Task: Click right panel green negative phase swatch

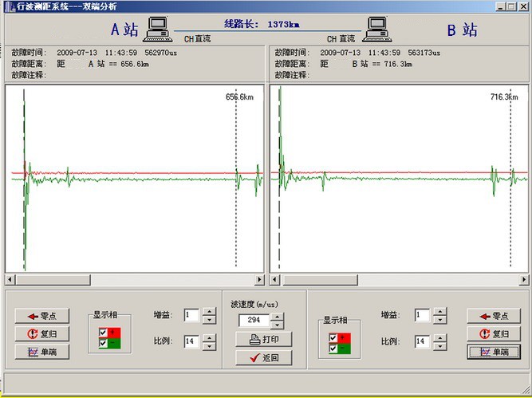Action: pyautogui.click(x=344, y=349)
